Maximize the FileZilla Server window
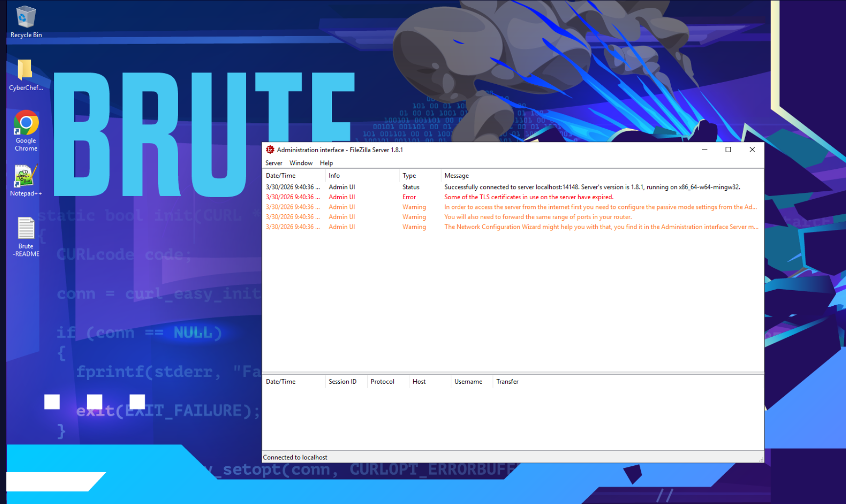The image size is (846, 504). click(x=728, y=150)
